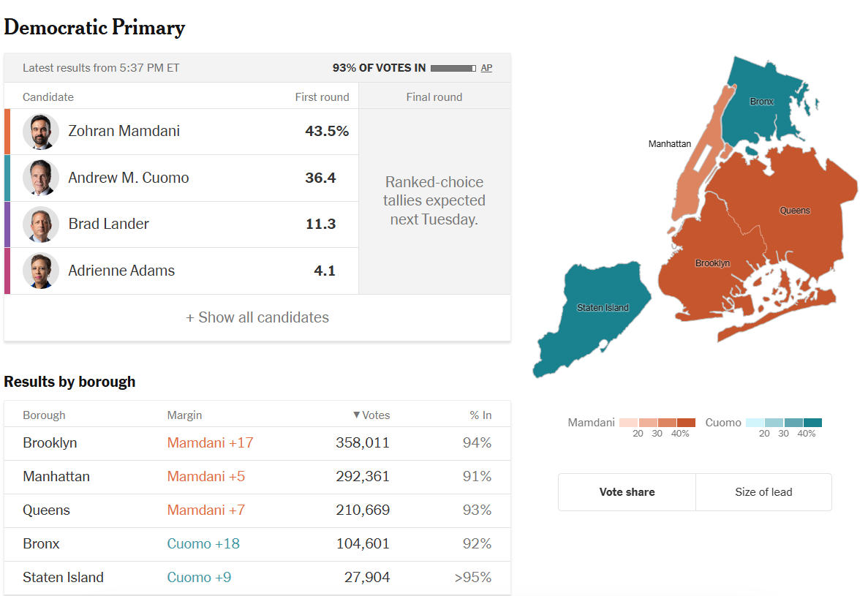
Task: Click the Final round column header
Action: [434, 97]
